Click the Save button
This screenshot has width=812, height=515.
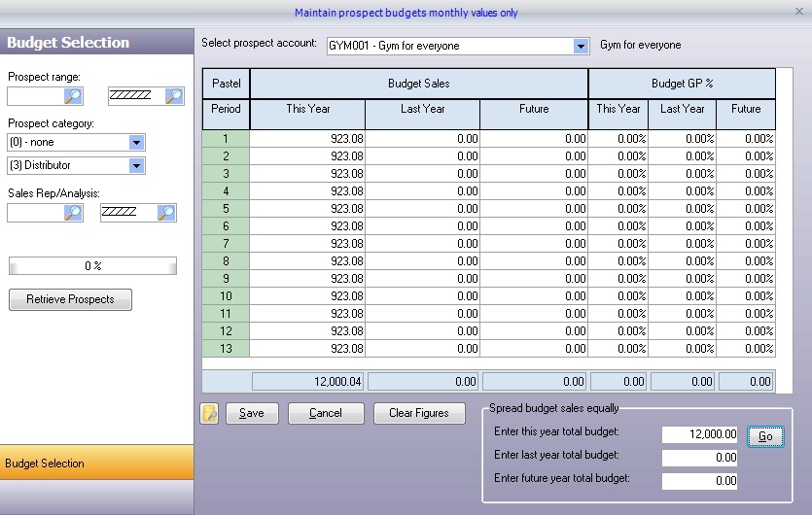pos(252,413)
